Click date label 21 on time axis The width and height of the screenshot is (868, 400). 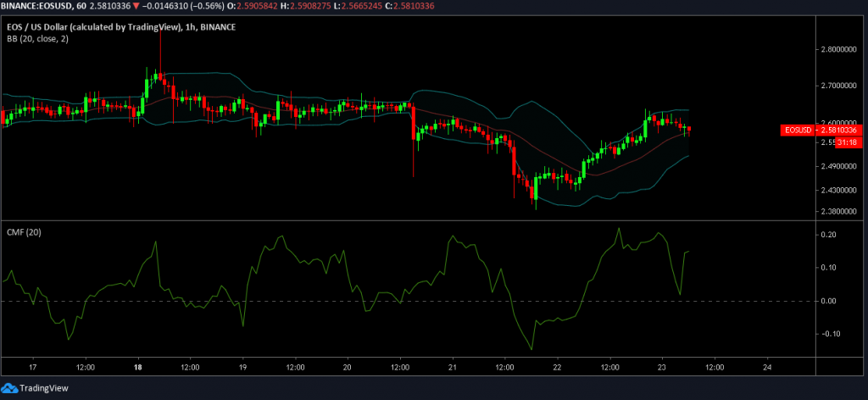pos(453,367)
